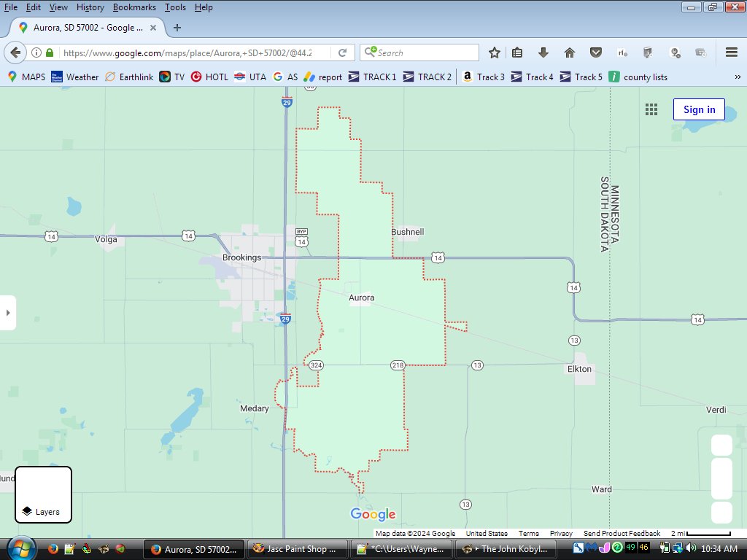Open the Firefox downloads arrow
Screen dimensions: 747x560
(x=543, y=52)
